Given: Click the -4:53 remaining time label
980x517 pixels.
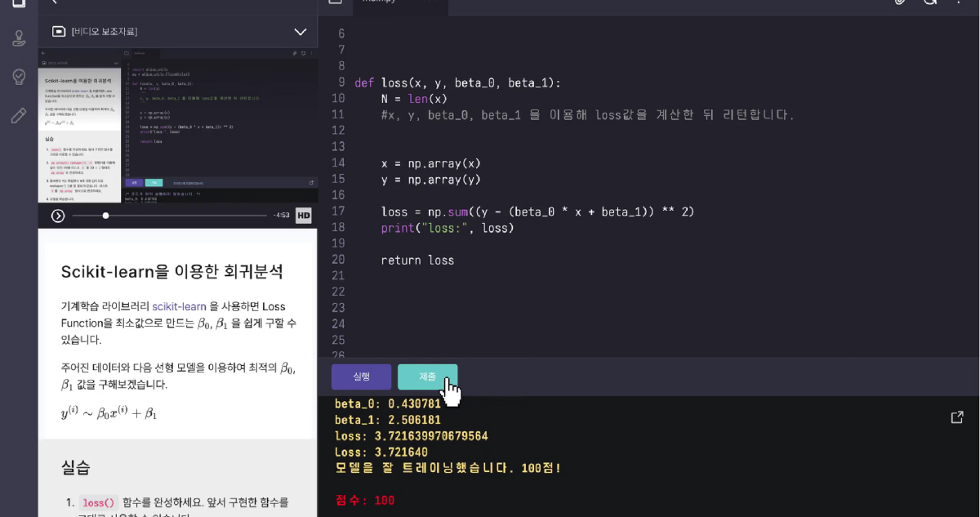Looking at the screenshot, I should [280, 216].
